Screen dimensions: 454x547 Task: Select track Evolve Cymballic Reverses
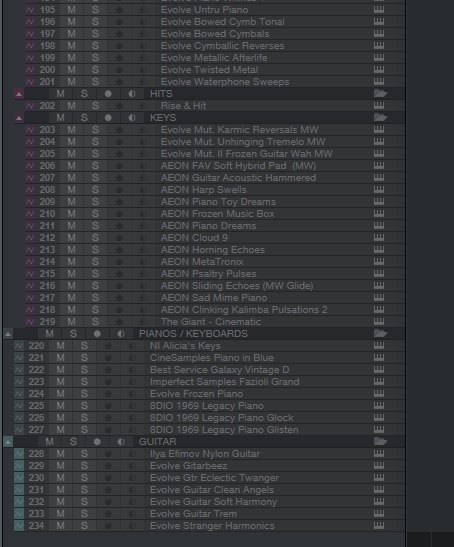(x=222, y=46)
